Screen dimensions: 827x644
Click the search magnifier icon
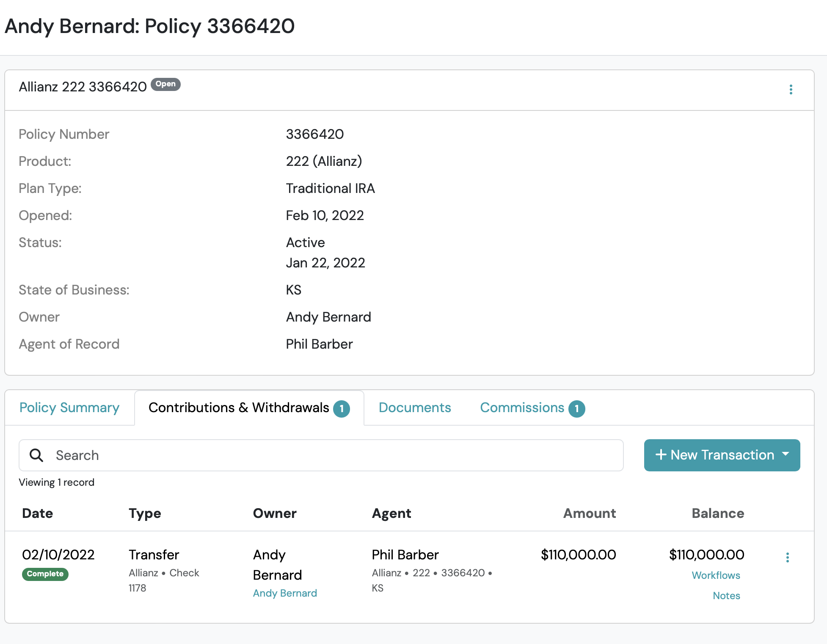[36, 455]
